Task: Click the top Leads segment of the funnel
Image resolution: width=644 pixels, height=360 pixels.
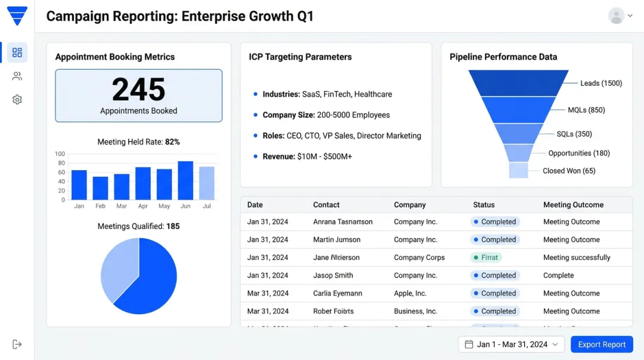Action: (x=518, y=83)
